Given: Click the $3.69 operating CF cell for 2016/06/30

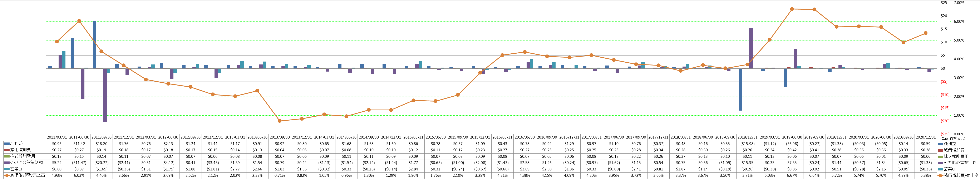Looking at the screenshot, I should pyautogui.click(x=525, y=169).
